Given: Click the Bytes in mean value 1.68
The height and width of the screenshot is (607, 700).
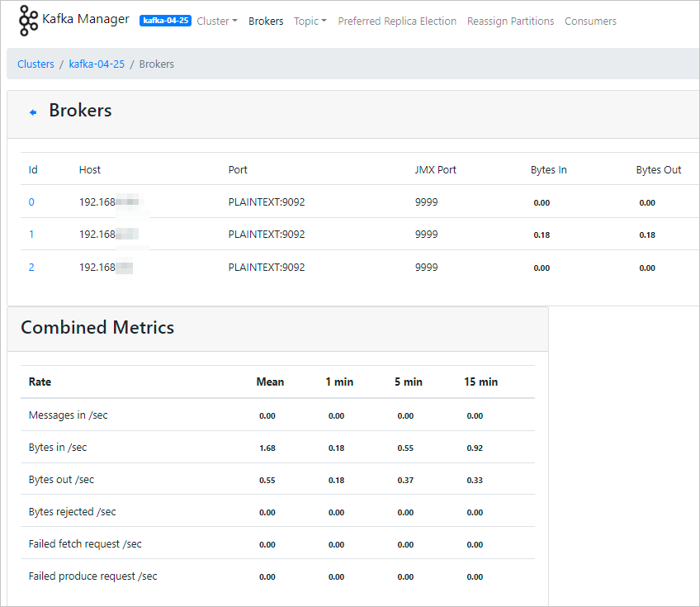Looking at the screenshot, I should 267,448.
